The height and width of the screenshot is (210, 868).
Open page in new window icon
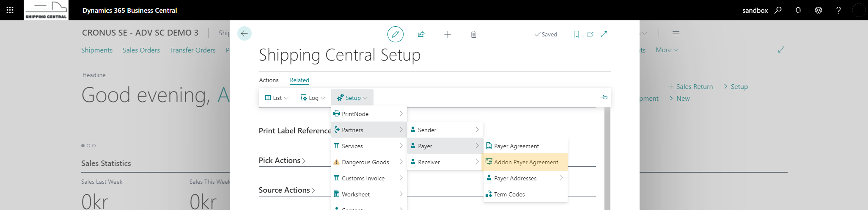click(x=590, y=34)
